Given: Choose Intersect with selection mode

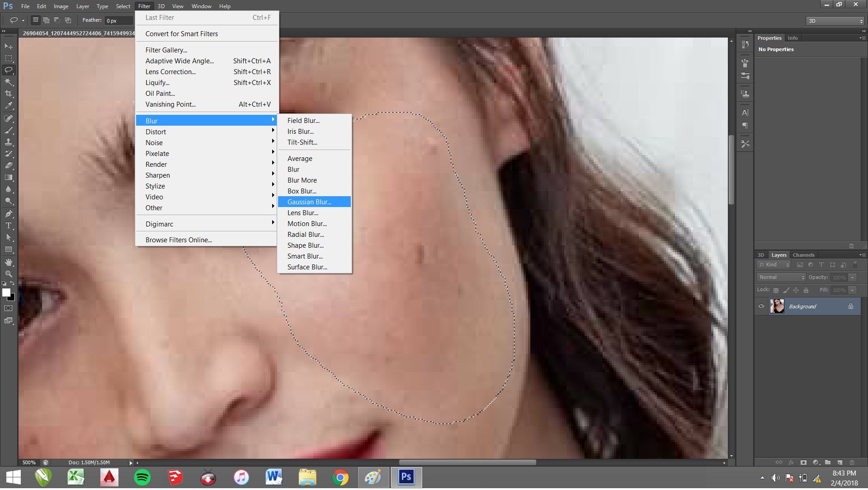Looking at the screenshot, I should [68, 20].
